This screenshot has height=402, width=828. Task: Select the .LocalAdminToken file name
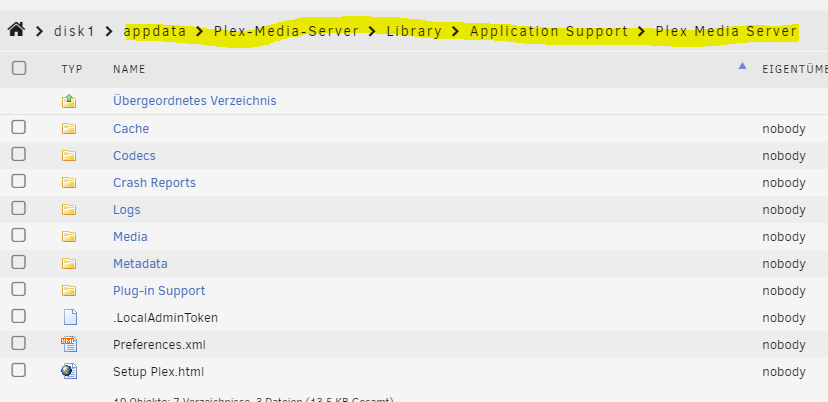tap(165, 317)
